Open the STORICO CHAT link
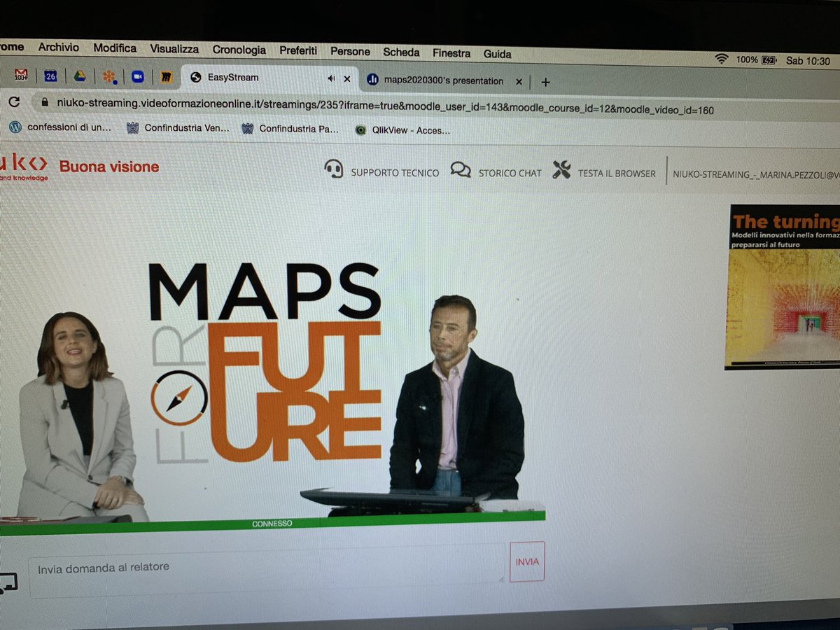Image resolution: width=840 pixels, height=630 pixels. pyautogui.click(x=510, y=173)
